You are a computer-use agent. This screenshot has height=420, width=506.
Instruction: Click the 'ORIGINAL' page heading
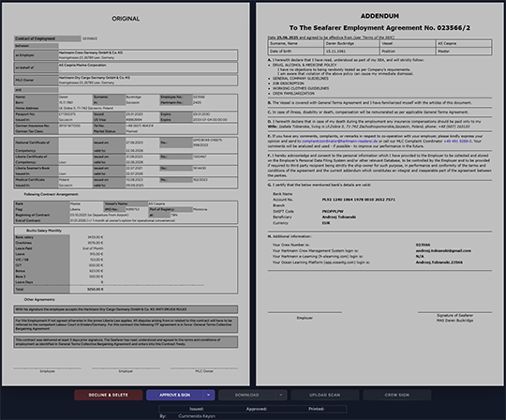tap(126, 19)
